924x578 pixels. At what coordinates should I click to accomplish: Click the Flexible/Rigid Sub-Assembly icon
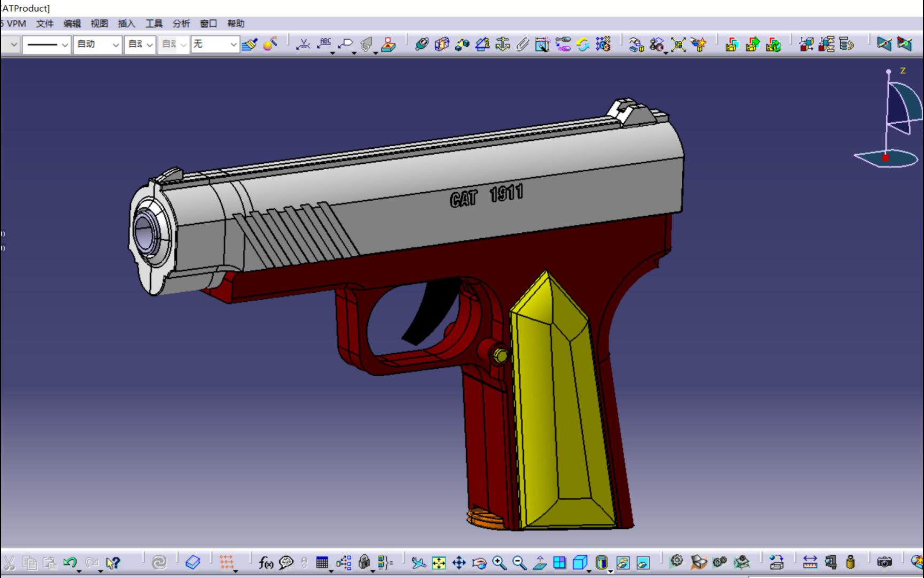click(563, 44)
